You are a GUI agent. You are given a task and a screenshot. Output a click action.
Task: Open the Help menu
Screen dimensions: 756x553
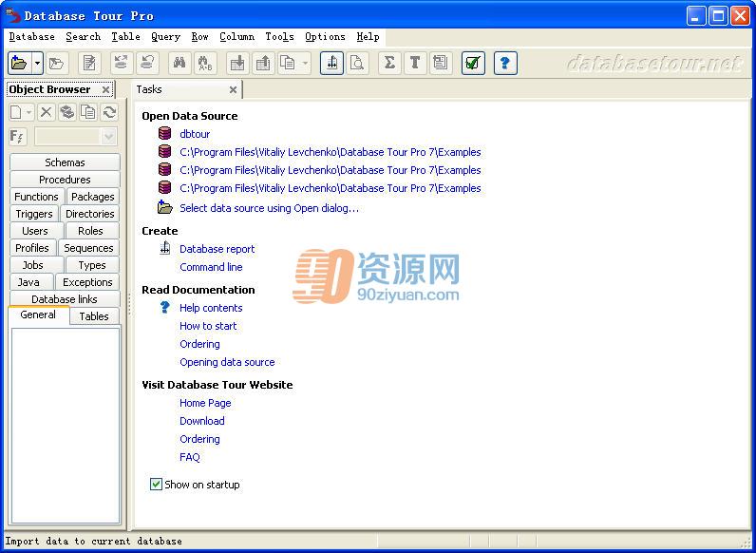[x=368, y=37]
